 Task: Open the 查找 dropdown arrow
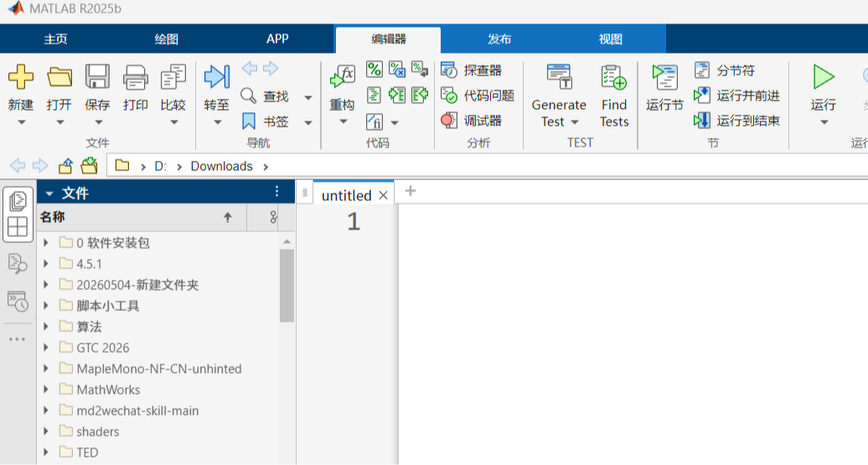coord(308,97)
